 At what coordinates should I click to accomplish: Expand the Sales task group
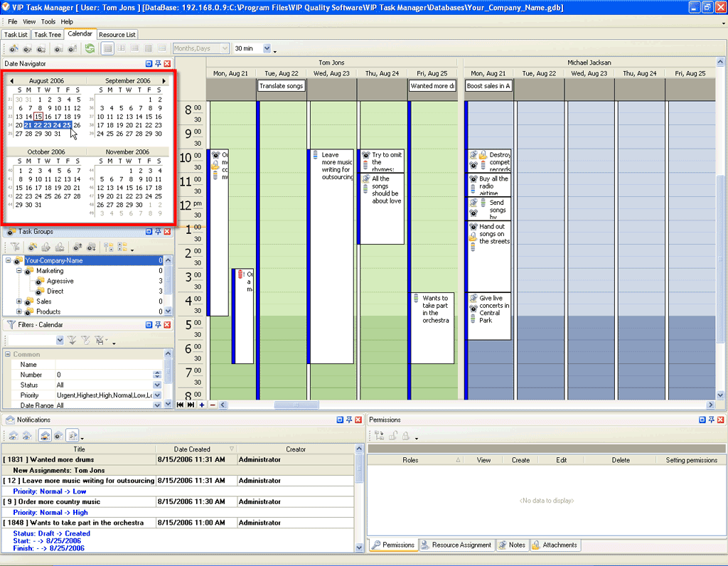pyautogui.click(x=19, y=301)
